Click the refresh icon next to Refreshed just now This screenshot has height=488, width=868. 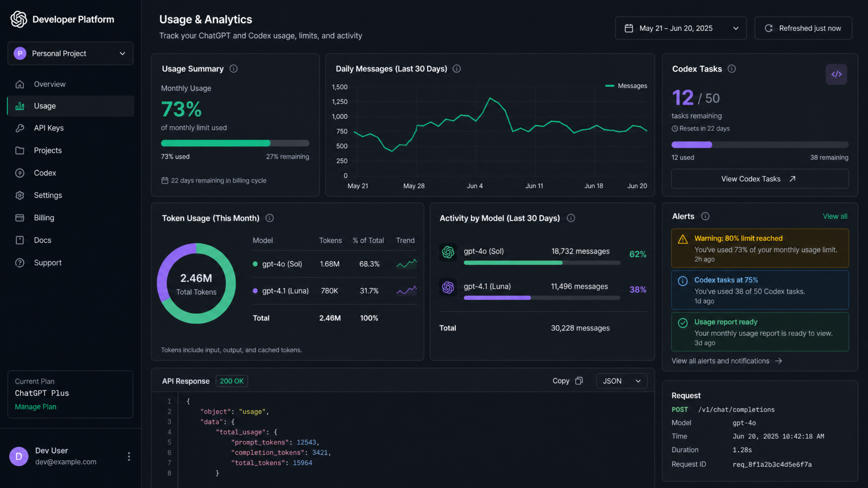click(768, 28)
